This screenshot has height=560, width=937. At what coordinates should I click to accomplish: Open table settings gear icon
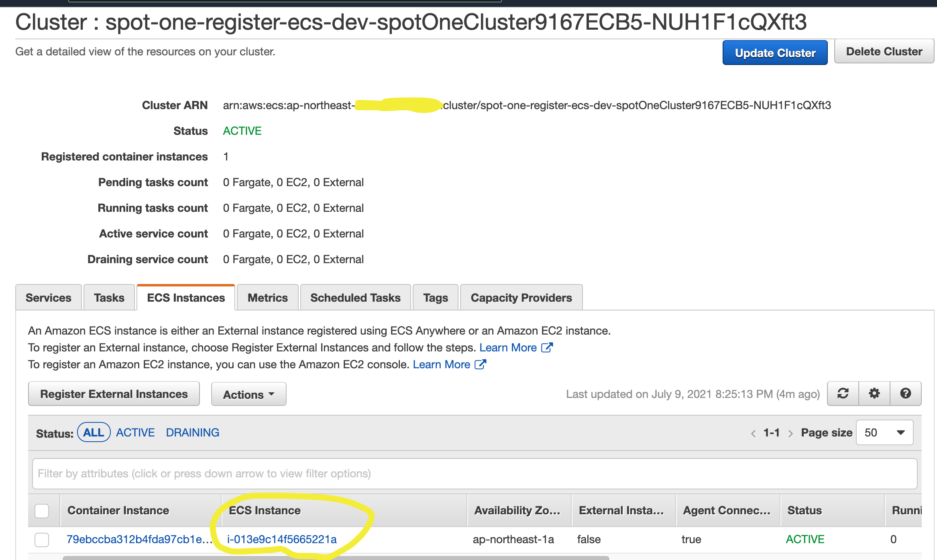(x=874, y=394)
